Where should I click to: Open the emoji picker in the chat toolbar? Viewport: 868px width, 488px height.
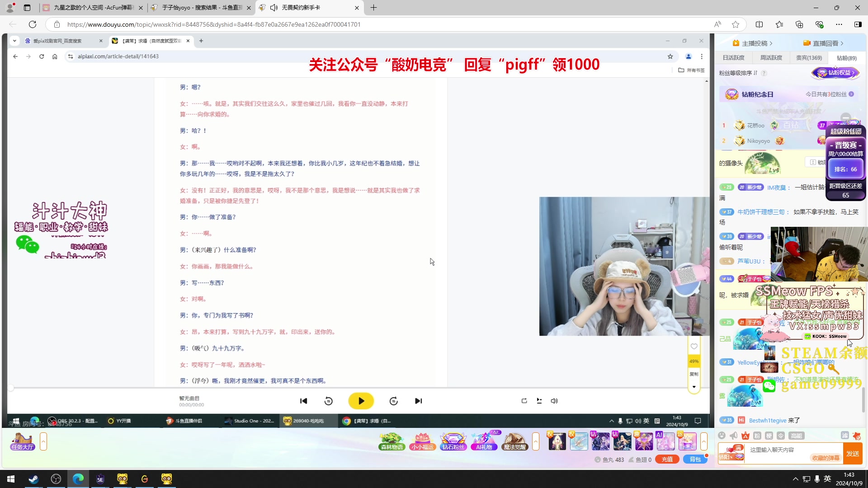722,436
